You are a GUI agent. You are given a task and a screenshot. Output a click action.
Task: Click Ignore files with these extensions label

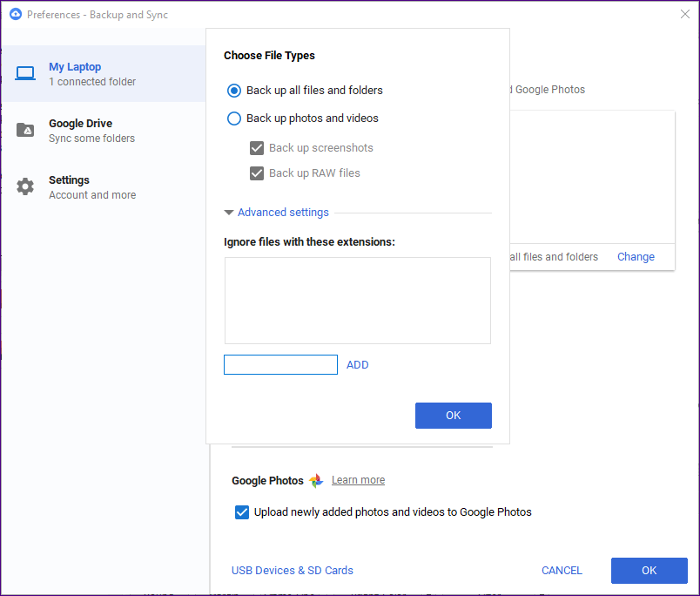click(x=309, y=241)
